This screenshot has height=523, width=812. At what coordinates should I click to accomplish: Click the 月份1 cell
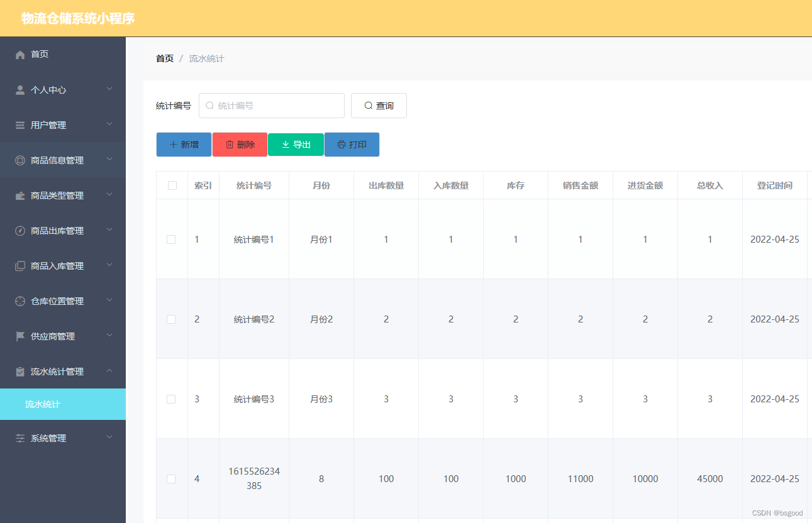[x=321, y=239]
